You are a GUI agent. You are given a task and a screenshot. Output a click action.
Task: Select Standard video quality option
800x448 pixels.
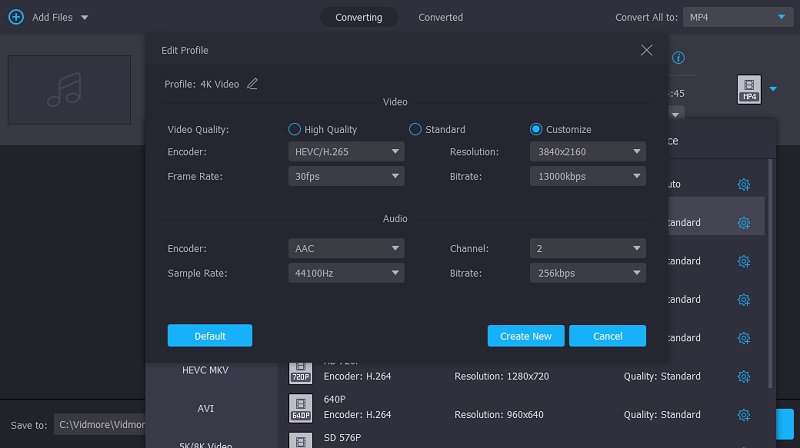coord(415,129)
